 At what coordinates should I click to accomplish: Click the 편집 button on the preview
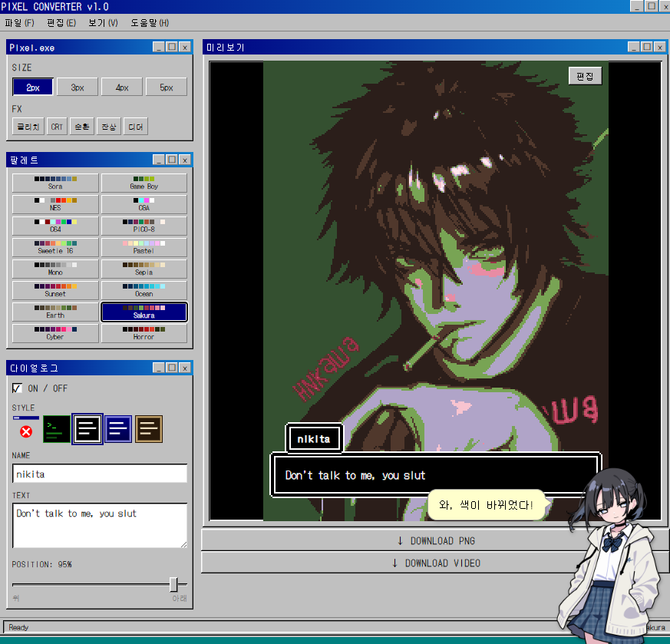(585, 76)
